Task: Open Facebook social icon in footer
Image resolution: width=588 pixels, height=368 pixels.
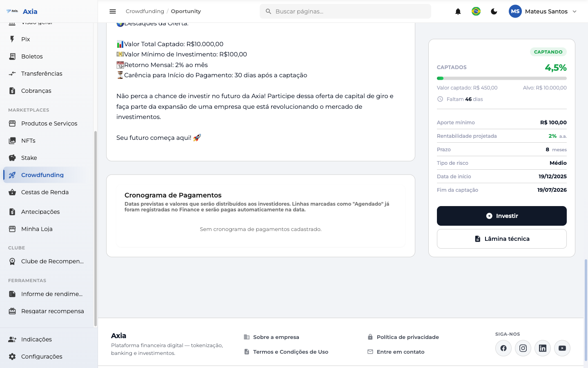Action: click(x=503, y=348)
